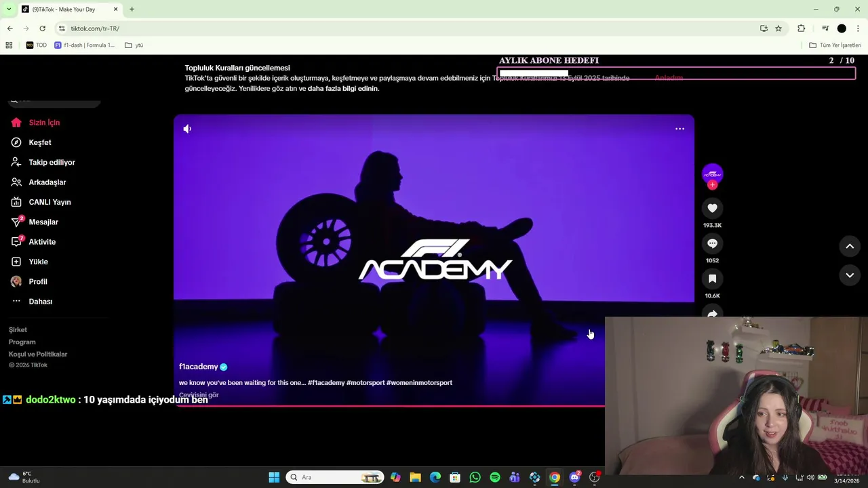The width and height of the screenshot is (868, 488).
Task: Click the #womeninmotorsport hashtag
Action: click(x=419, y=383)
